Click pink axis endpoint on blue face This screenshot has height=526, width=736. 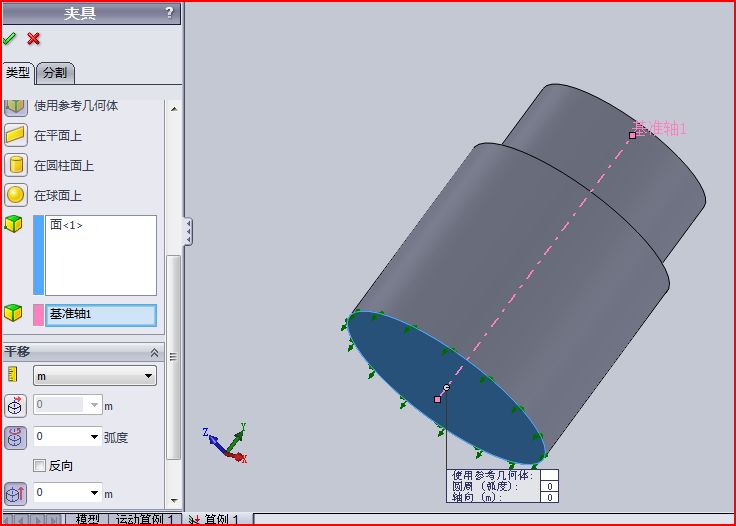[437, 399]
